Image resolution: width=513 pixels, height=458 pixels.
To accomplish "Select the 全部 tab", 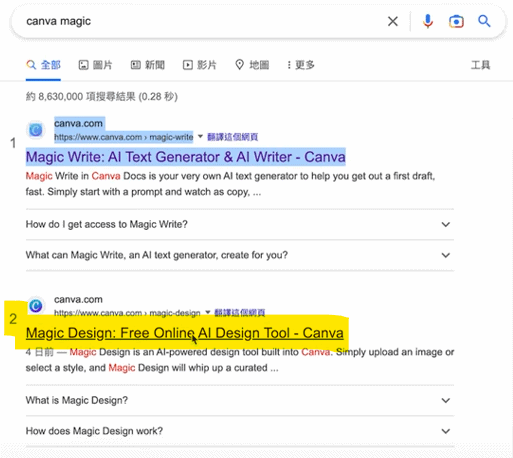I will click(x=43, y=65).
